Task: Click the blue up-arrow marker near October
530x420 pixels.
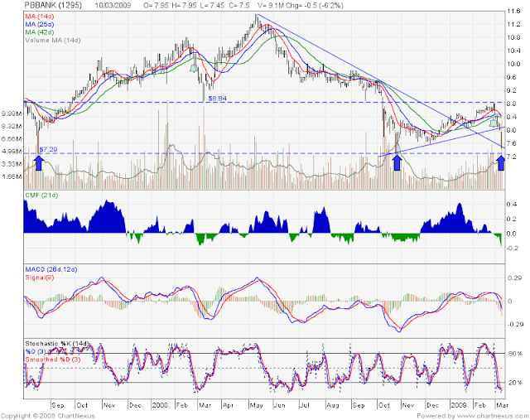Action: (397, 162)
